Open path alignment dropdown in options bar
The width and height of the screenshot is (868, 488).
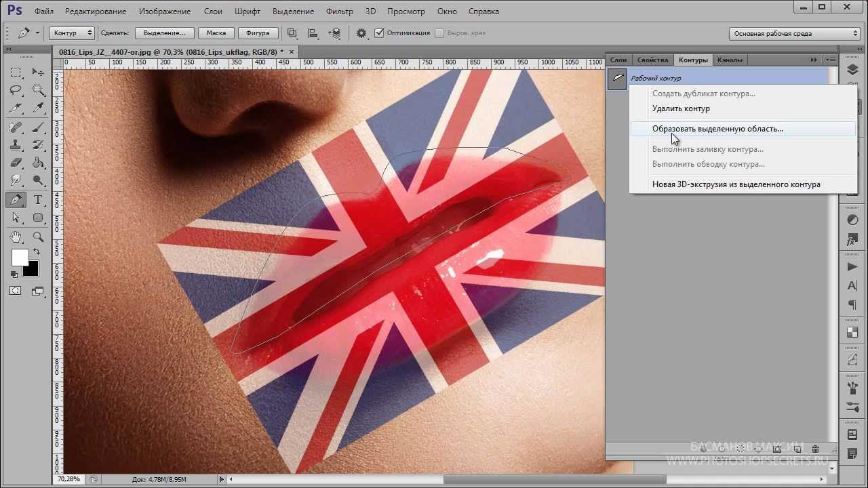click(313, 33)
